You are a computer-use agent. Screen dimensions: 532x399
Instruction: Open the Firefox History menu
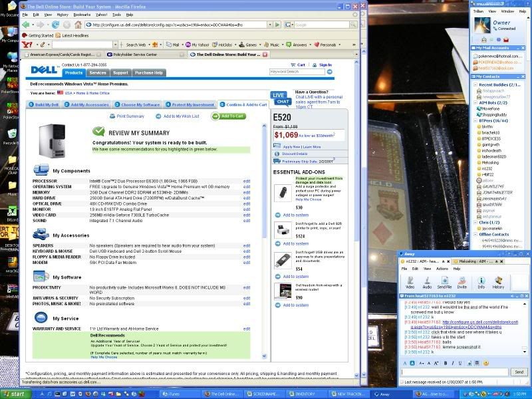click(x=63, y=15)
